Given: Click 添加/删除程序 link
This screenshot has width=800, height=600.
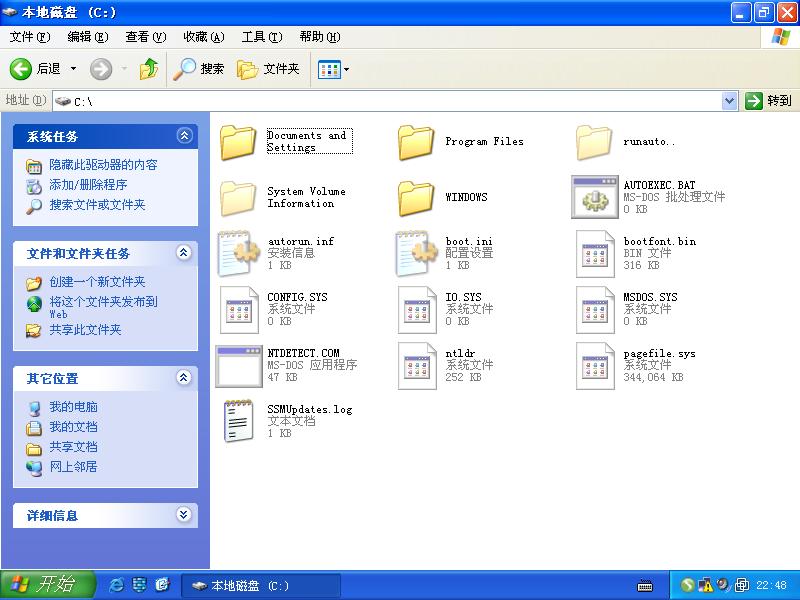Looking at the screenshot, I should 88,185.
